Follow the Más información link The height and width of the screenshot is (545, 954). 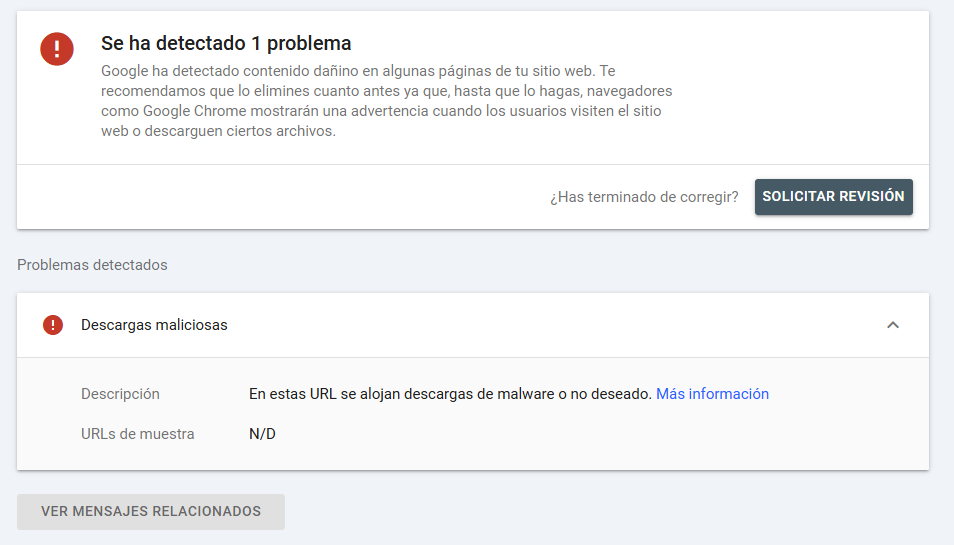pyautogui.click(x=712, y=394)
